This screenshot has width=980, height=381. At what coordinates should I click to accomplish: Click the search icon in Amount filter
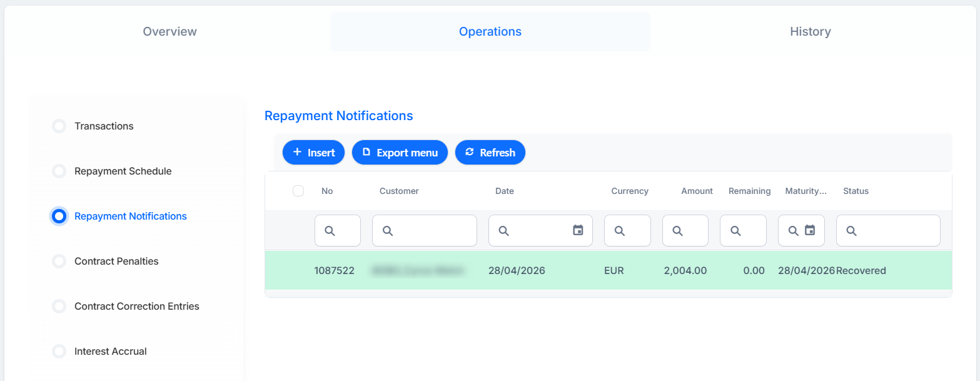(x=677, y=231)
